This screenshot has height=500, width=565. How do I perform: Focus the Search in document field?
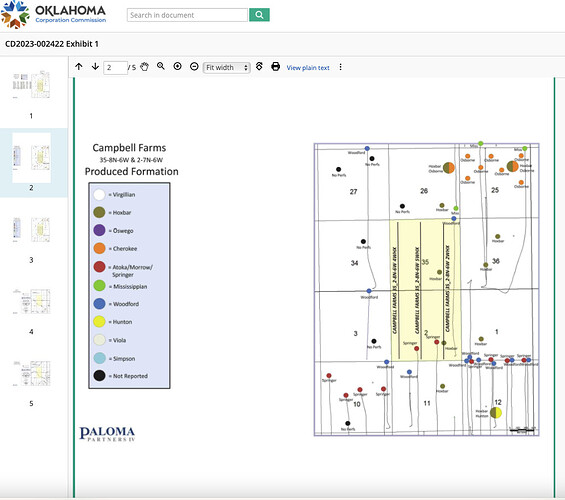(187, 15)
